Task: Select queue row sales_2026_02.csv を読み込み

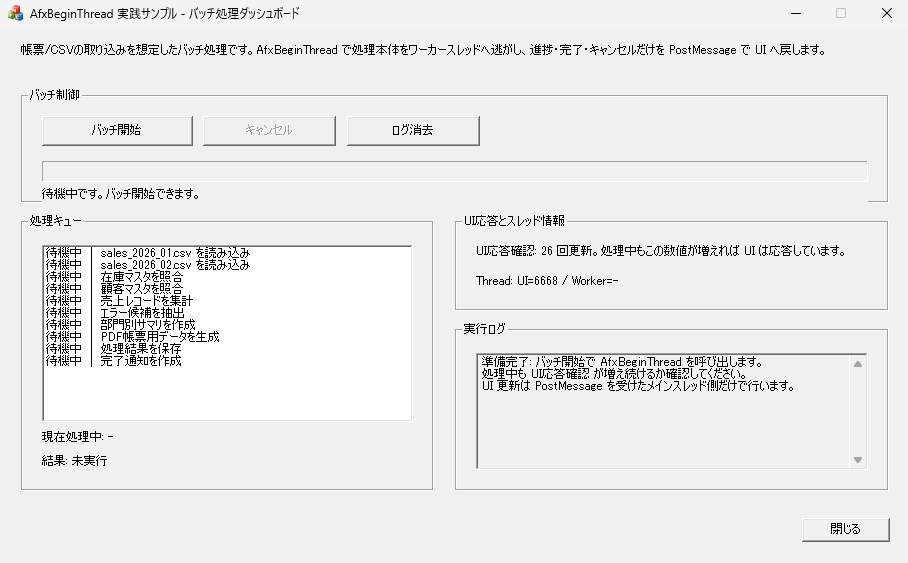Action: tap(227, 265)
